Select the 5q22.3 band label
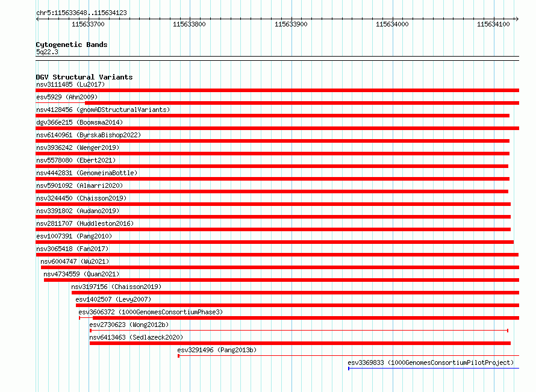The image size is (536, 392). [x=47, y=52]
